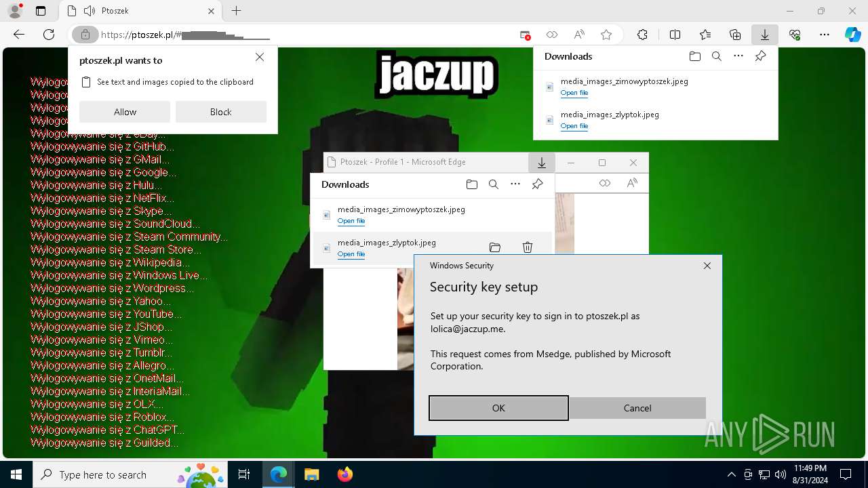Open a new tab
Image resolution: width=868 pixels, height=488 pixels.
tap(236, 11)
